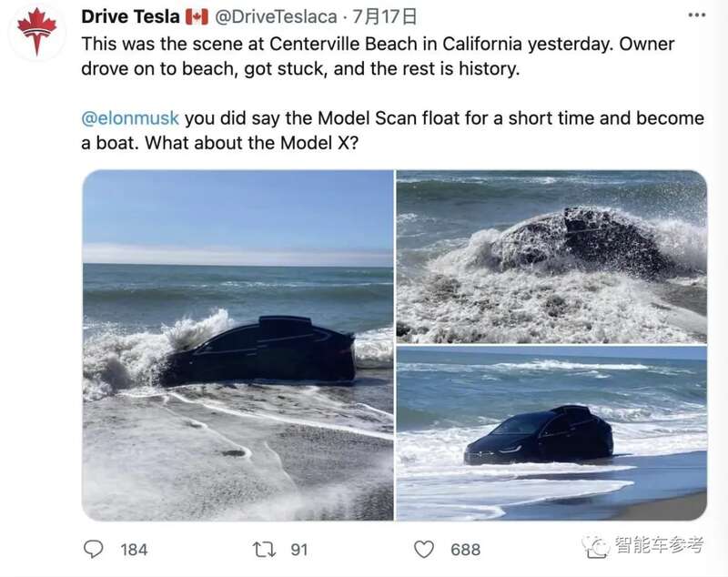Open the Drive Tesla profile name
The width and height of the screenshot is (728, 577).
click(x=130, y=16)
